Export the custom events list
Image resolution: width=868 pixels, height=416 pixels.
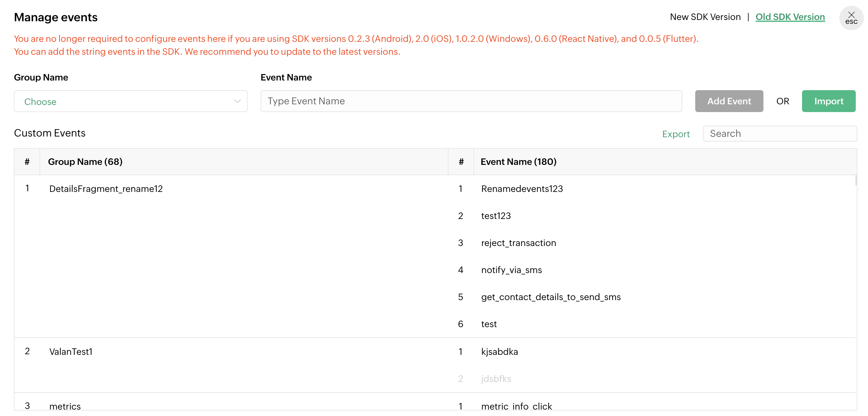(x=676, y=134)
